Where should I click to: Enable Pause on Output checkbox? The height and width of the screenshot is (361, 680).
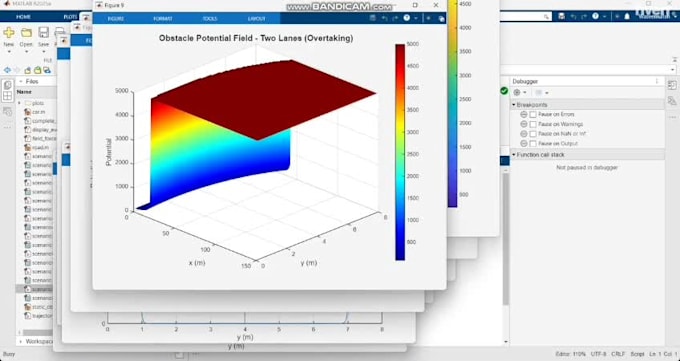tap(533, 143)
